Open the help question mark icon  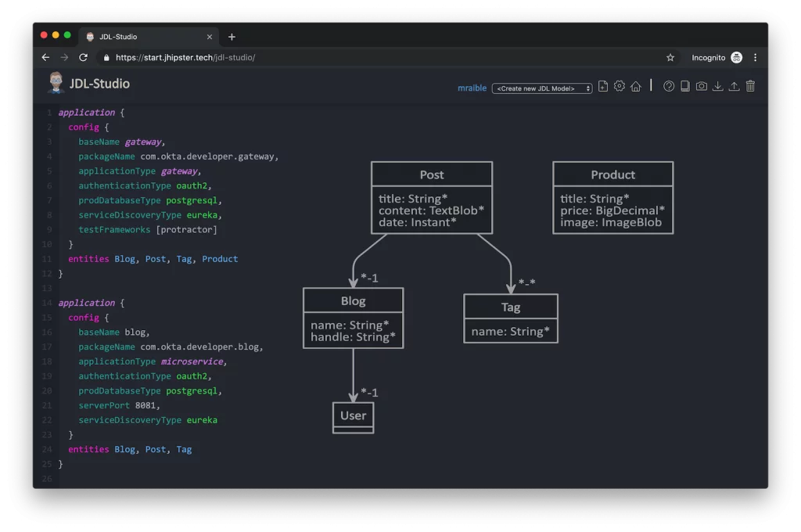tap(669, 86)
